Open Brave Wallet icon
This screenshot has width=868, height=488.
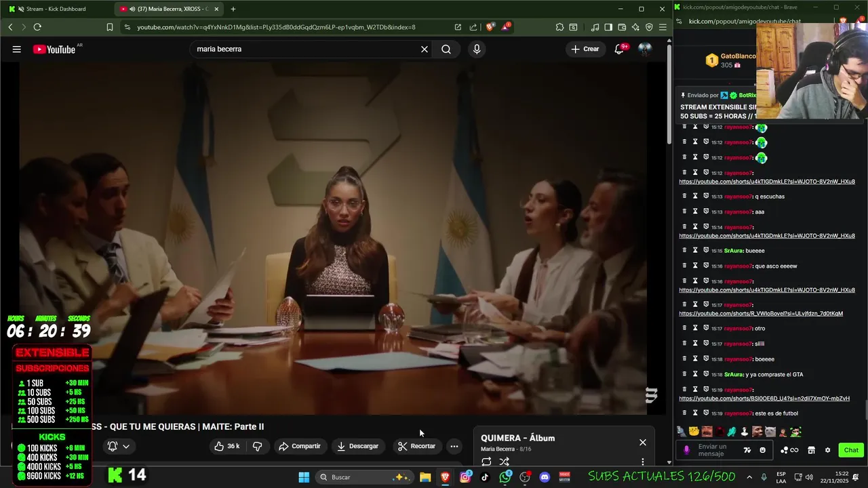point(622,27)
